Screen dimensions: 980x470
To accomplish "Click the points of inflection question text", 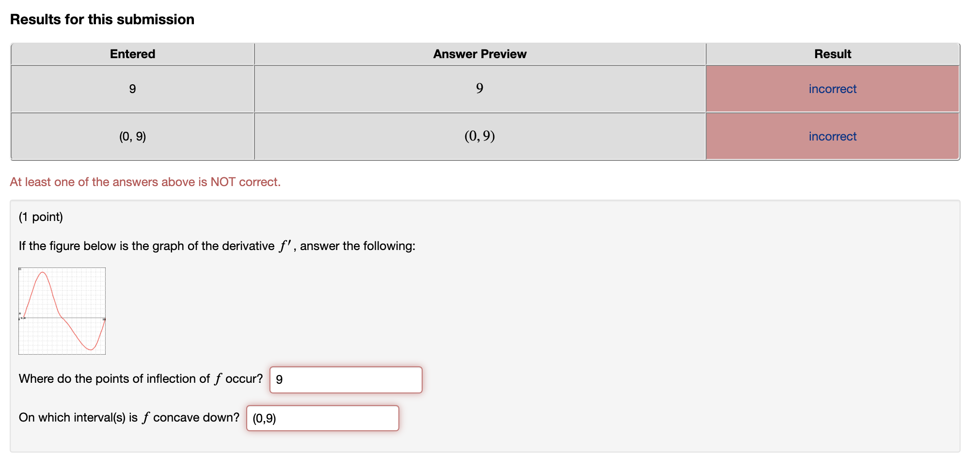I will point(141,379).
